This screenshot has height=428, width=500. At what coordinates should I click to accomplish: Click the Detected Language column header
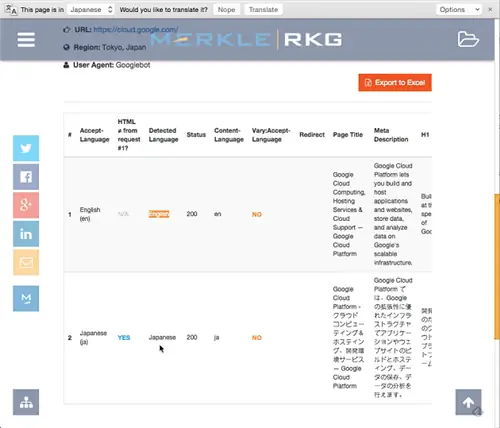pos(163,135)
